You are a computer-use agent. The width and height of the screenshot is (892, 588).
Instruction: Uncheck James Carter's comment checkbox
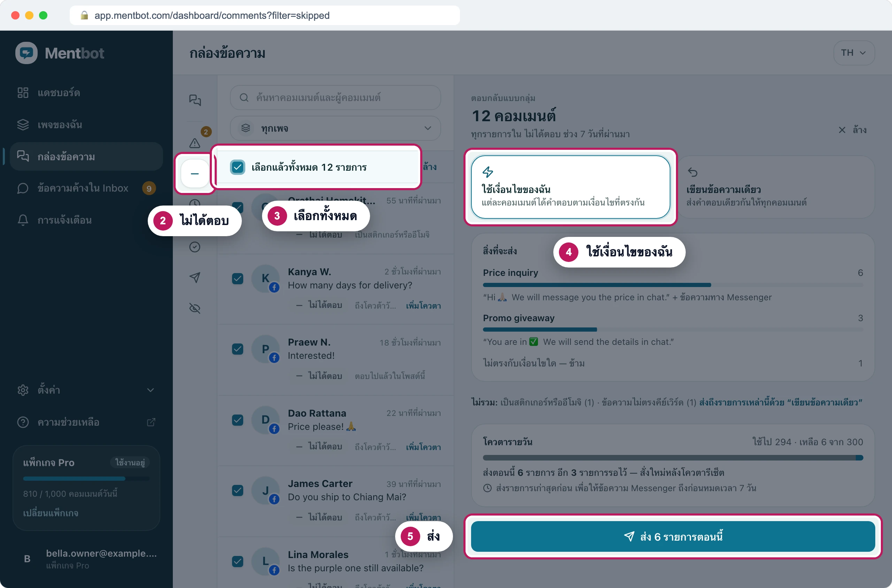(x=237, y=490)
